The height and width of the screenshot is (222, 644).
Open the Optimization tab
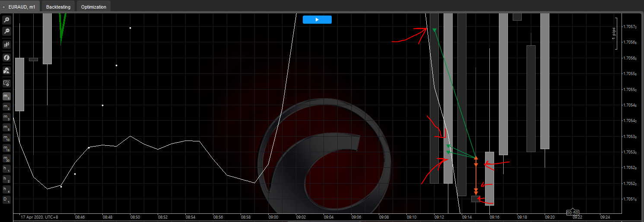click(94, 6)
